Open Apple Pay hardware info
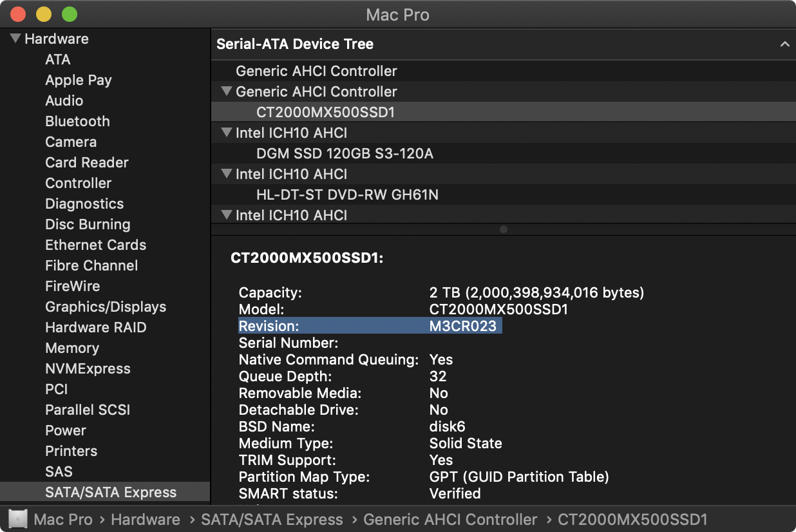 click(x=79, y=80)
